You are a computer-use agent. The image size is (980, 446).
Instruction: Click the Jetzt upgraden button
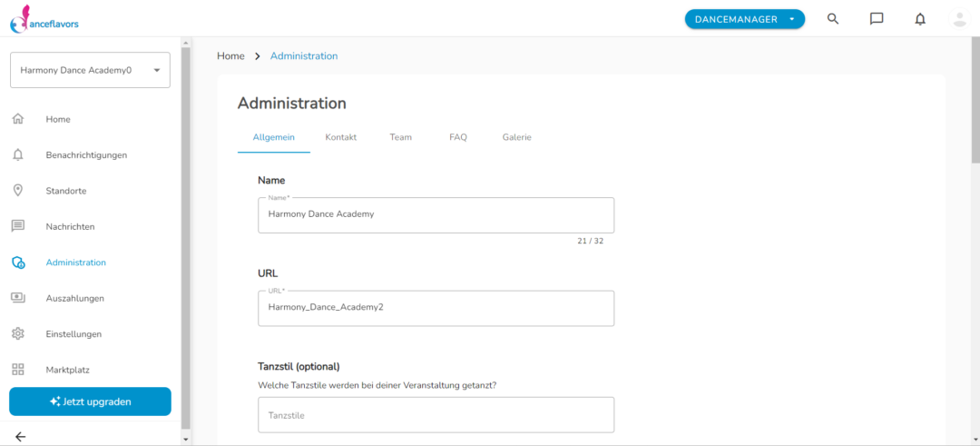click(x=90, y=401)
